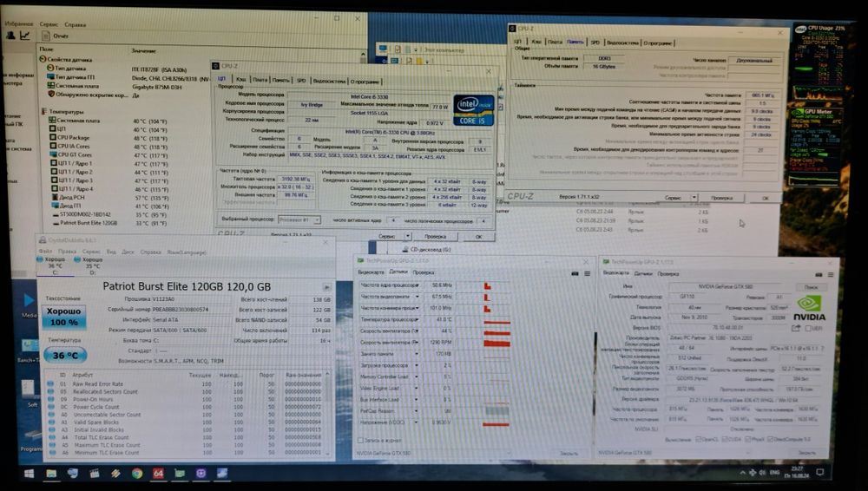Click 'Скорость вентилятора' RPM red graph bar
The height and width of the screenshot is (491, 868).
(496, 343)
